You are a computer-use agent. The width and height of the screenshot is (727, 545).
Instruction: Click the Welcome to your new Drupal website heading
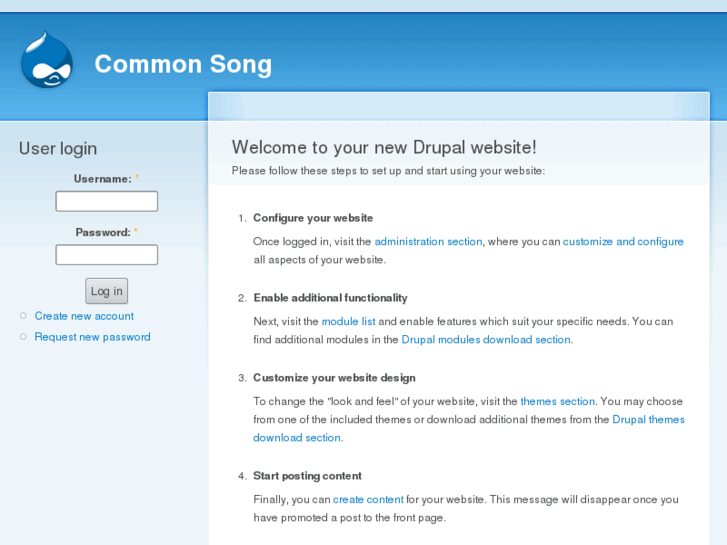click(384, 147)
